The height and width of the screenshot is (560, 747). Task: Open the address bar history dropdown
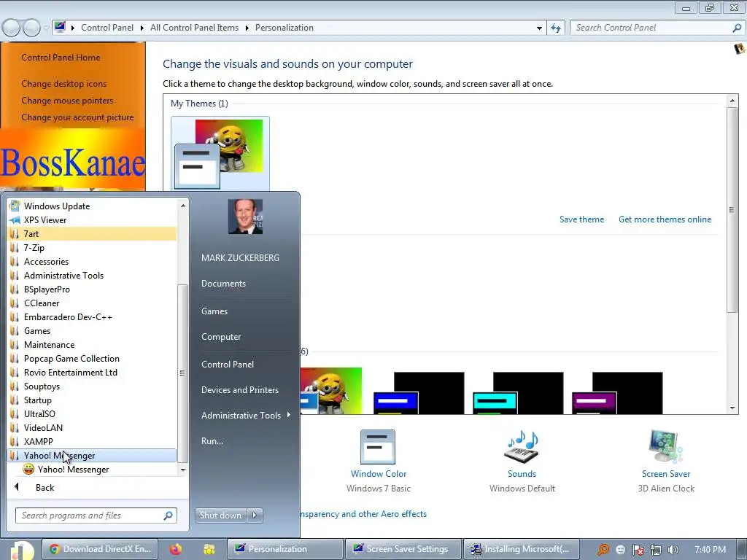(539, 28)
